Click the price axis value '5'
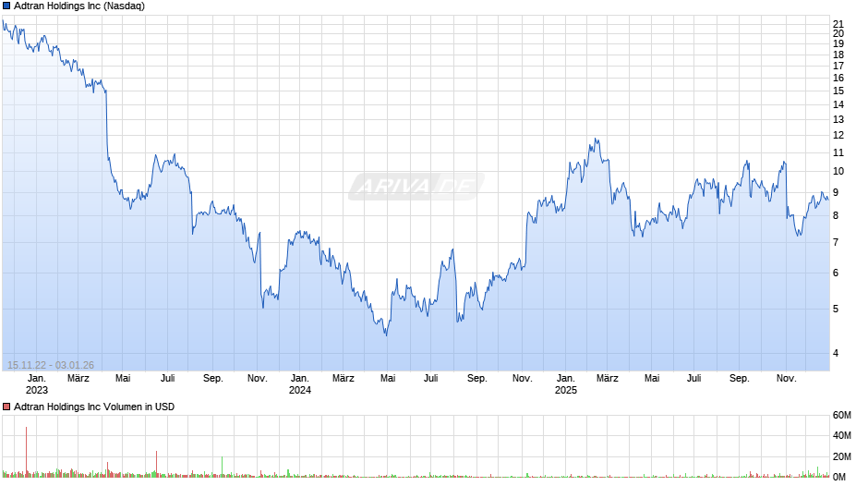 tap(836, 309)
